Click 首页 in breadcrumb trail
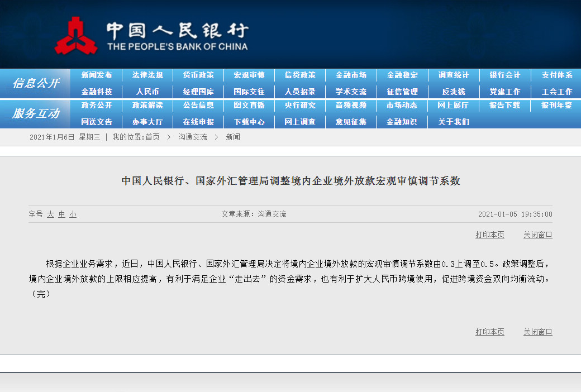Viewport: 581px width, 392px height. pyautogui.click(x=153, y=137)
